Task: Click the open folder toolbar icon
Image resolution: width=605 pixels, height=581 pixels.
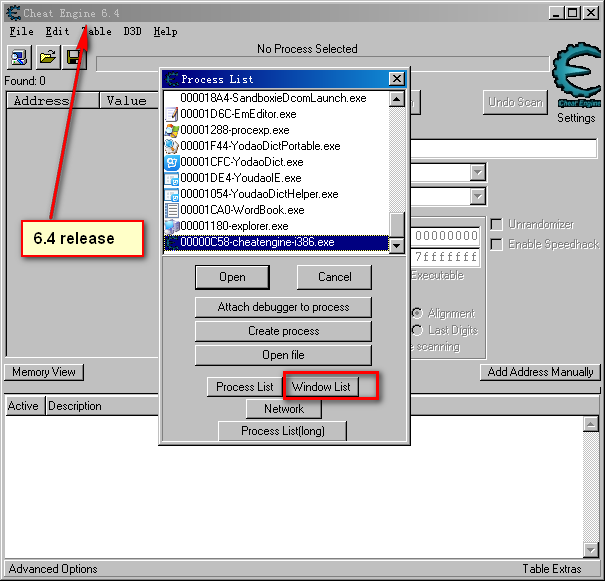Action: [x=47, y=58]
